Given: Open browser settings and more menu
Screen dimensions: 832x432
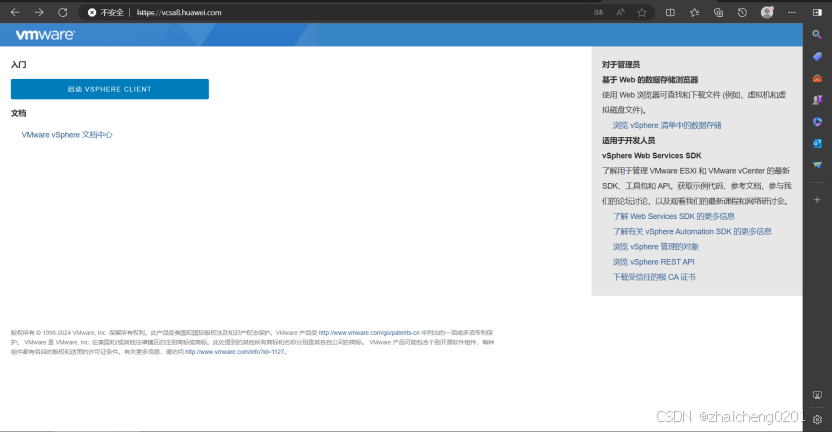Looking at the screenshot, I should coord(792,12).
